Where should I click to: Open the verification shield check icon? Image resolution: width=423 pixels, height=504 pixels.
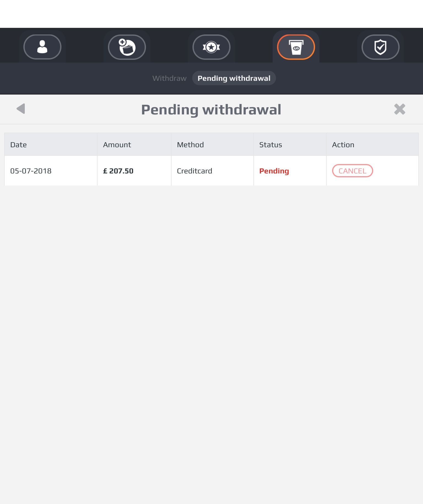pyautogui.click(x=381, y=47)
